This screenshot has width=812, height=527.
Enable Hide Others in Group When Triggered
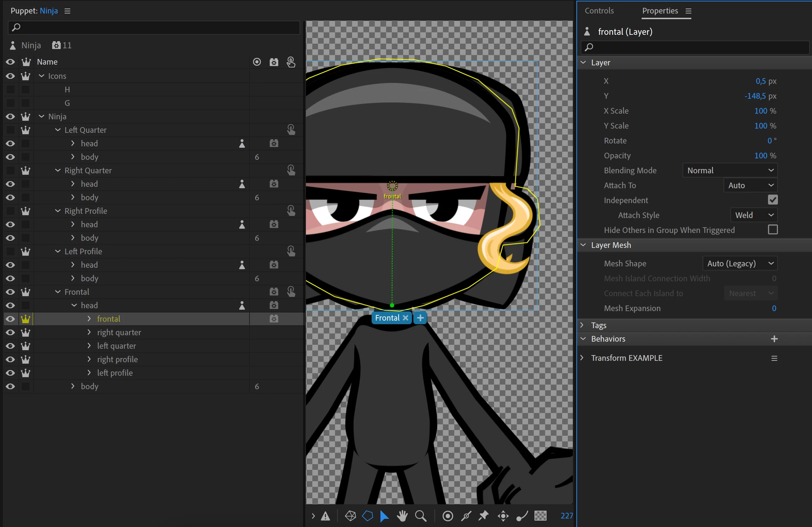coord(773,230)
